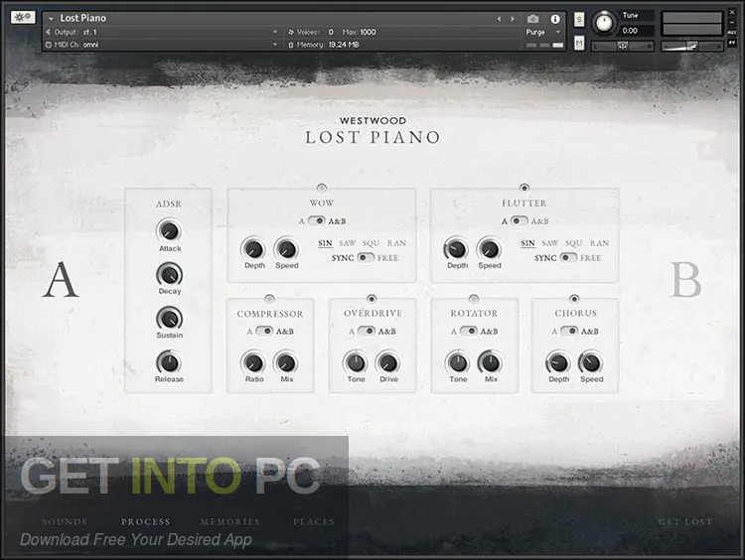745x560 pixels.
Task: Turn the WOW Depth knob
Action: 254,248
